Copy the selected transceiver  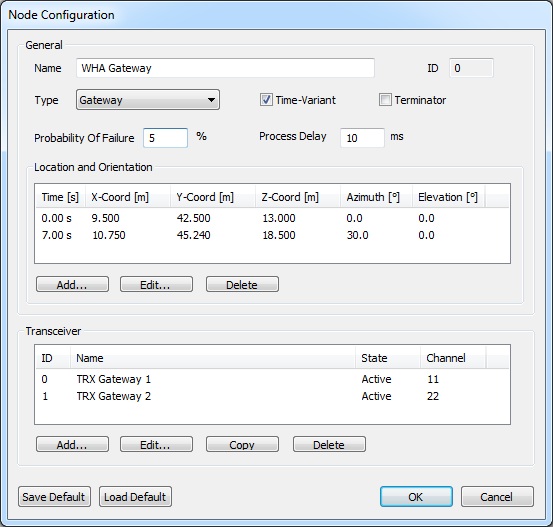pyautogui.click(x=242, y=444)
